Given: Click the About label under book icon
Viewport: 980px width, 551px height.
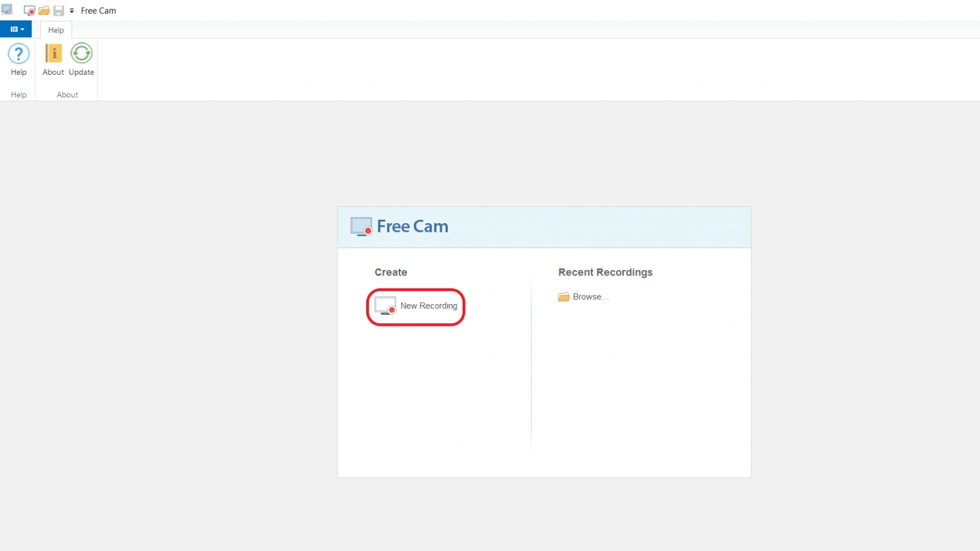Looking at the screenshot, I should (53, 72).
